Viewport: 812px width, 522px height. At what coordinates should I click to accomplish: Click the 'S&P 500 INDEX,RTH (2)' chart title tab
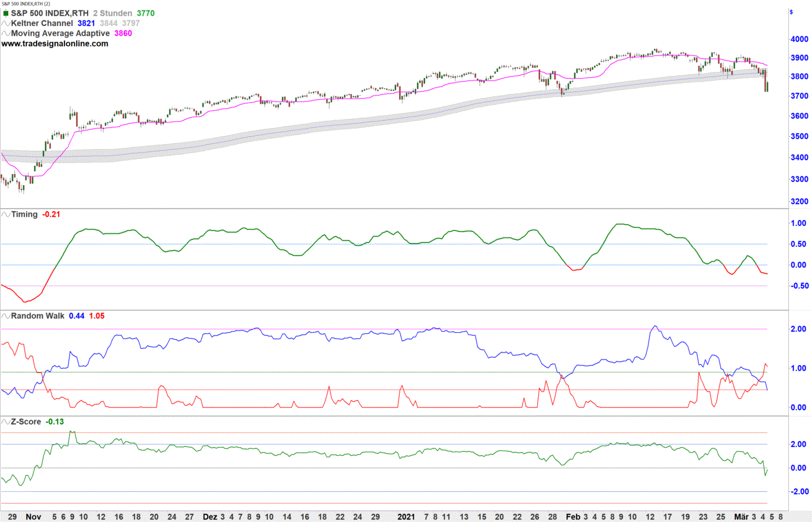point(26,3)
